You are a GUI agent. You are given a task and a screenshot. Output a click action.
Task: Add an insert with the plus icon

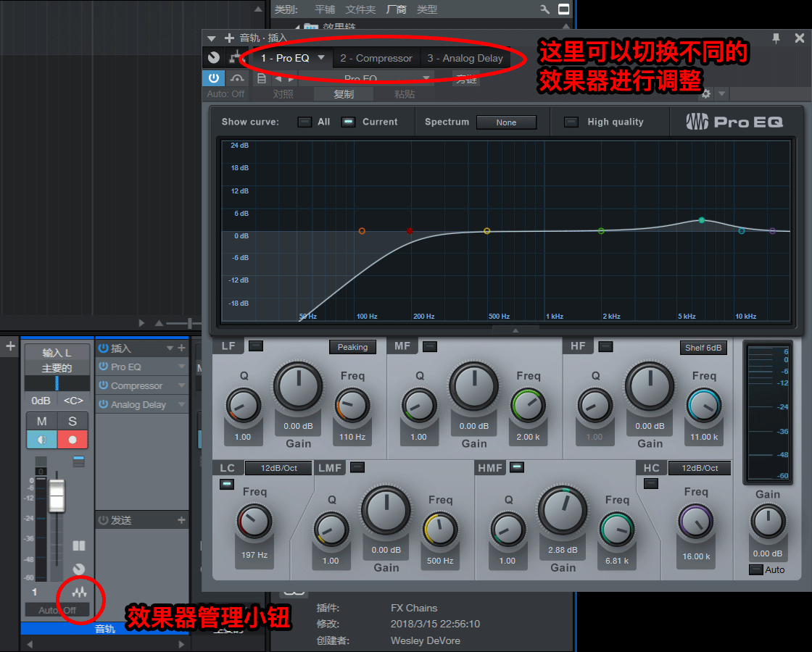(x=181, y=348)
